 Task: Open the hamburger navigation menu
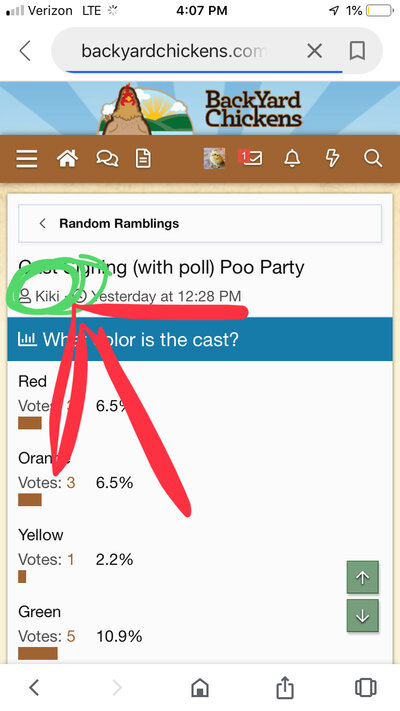[x=27, y=159]
